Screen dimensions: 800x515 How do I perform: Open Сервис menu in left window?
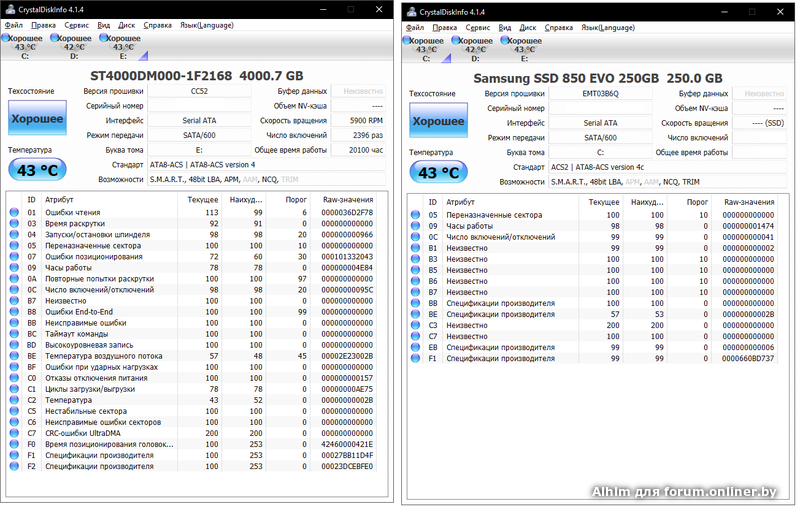click(x=77, y=25)
